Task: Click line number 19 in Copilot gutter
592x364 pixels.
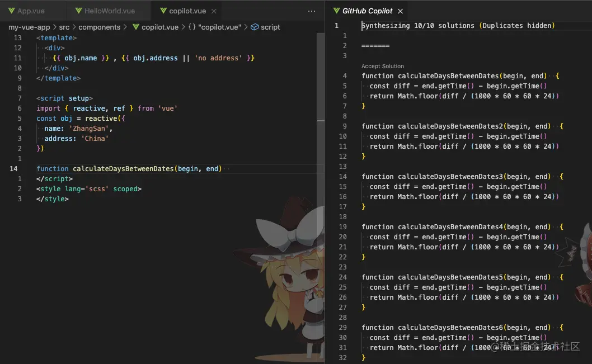Action: point(342,226)
